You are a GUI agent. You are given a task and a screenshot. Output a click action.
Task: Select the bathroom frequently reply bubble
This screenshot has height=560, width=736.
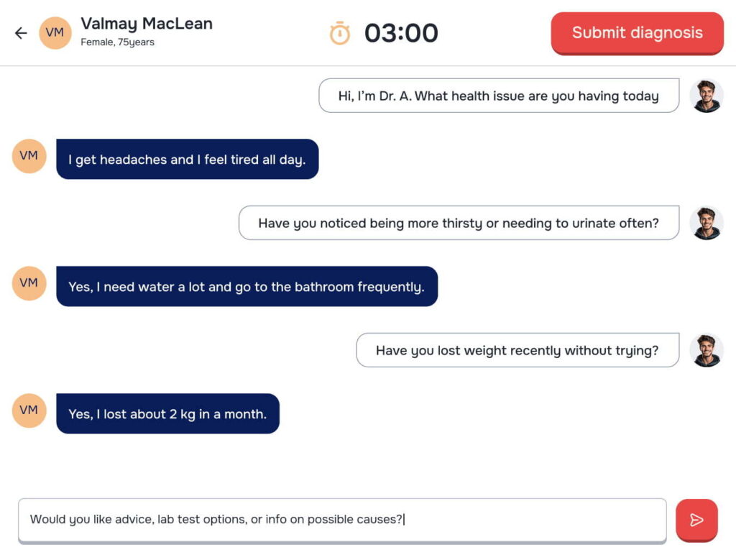pos(247,287)
